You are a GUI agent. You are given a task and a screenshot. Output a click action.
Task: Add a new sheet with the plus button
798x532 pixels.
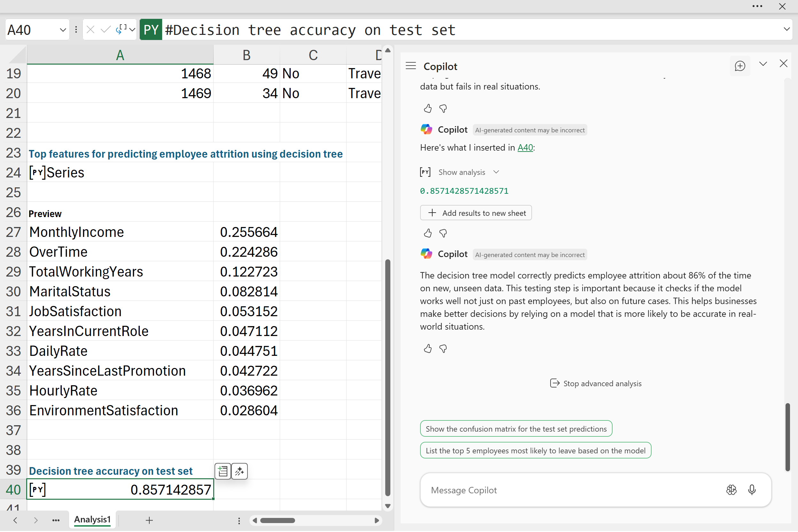click(x=149, y=520)
